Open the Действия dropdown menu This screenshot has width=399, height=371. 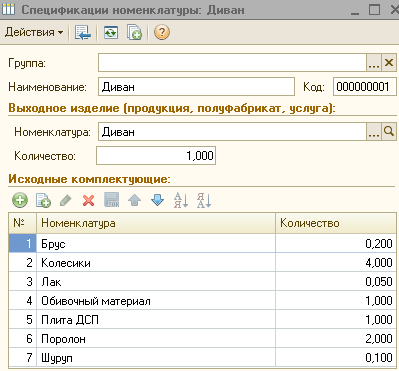[34, 32]
